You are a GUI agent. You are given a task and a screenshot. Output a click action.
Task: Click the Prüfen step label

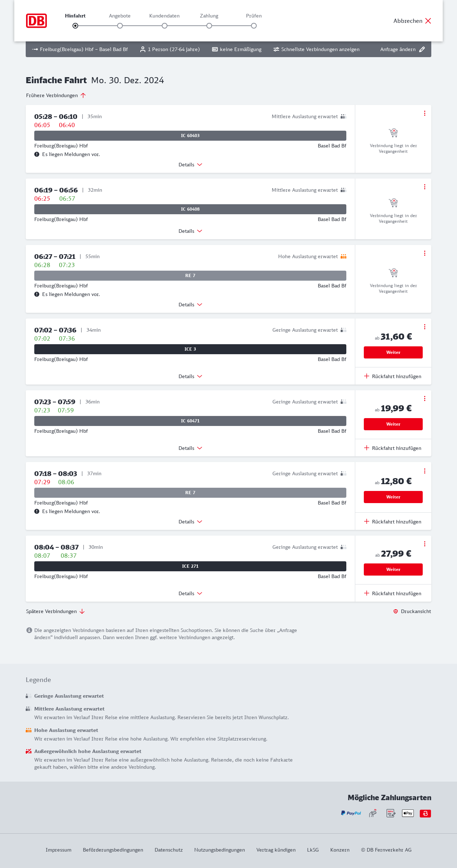coord(254,16)
